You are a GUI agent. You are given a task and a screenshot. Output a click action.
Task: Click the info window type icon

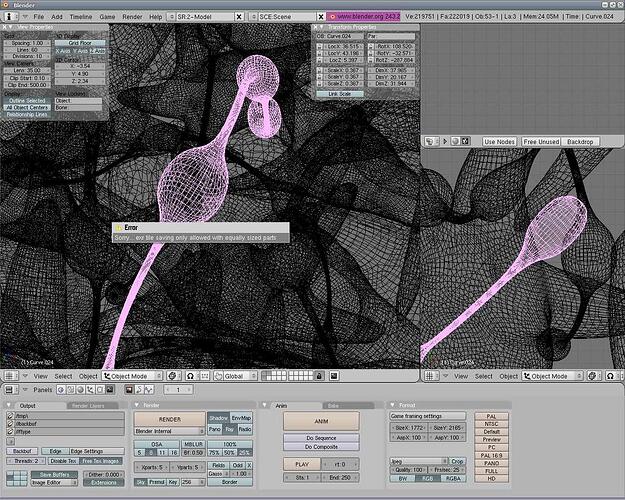(9, 17)
